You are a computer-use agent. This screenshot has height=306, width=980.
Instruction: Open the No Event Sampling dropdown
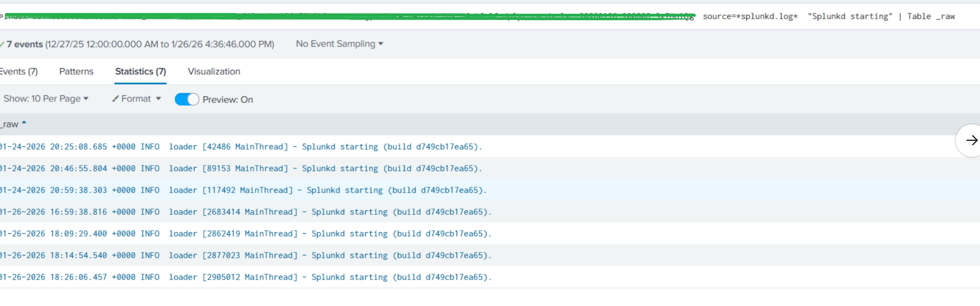coord(339,44)
